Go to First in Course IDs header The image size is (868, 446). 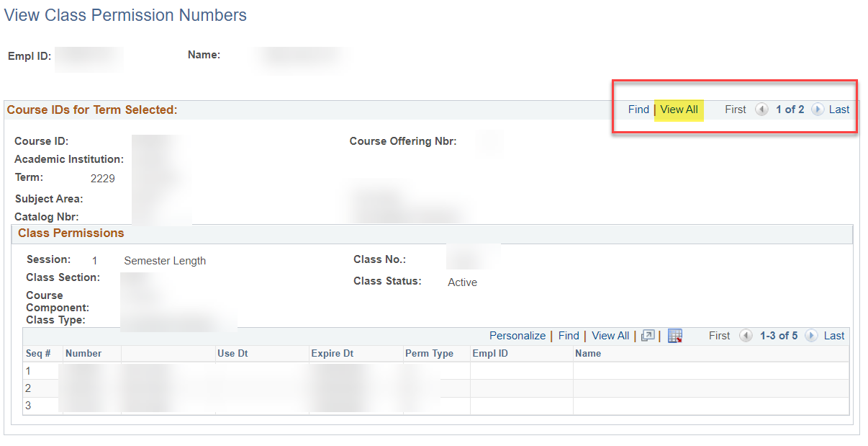pyautogui.click(x=736, y=110)
